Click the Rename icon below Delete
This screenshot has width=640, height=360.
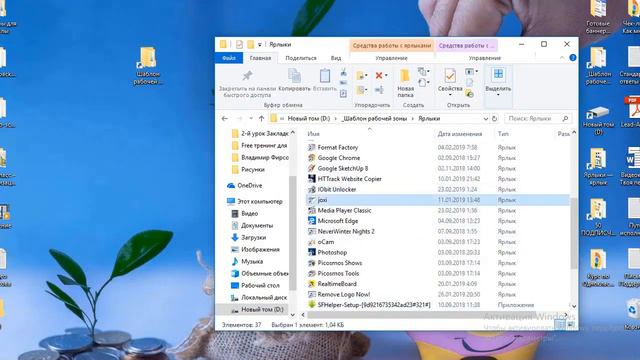pyautogui.click(x=379, y=90)
